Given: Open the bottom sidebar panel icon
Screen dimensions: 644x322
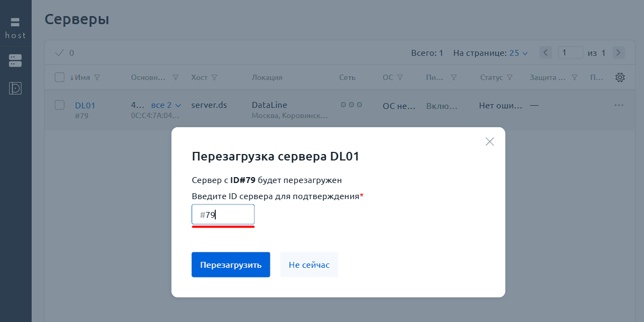Looking at the screenshot, I should point(15,88).
